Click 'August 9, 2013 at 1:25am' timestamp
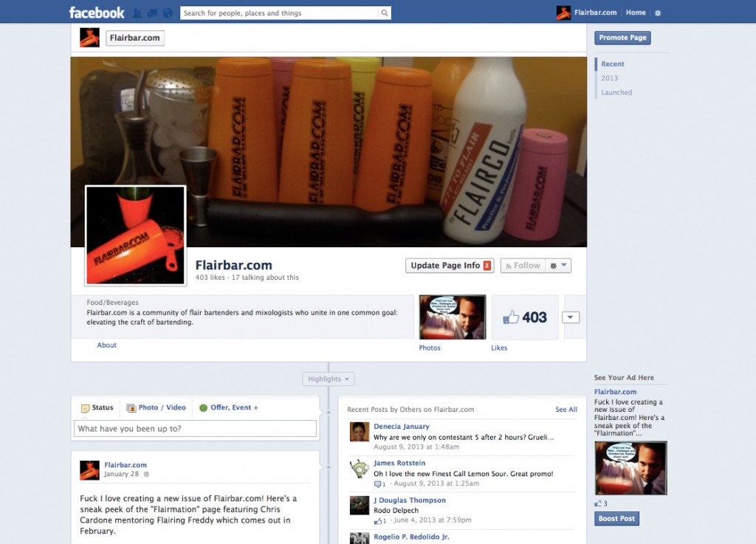 click(x=436, y=483)
